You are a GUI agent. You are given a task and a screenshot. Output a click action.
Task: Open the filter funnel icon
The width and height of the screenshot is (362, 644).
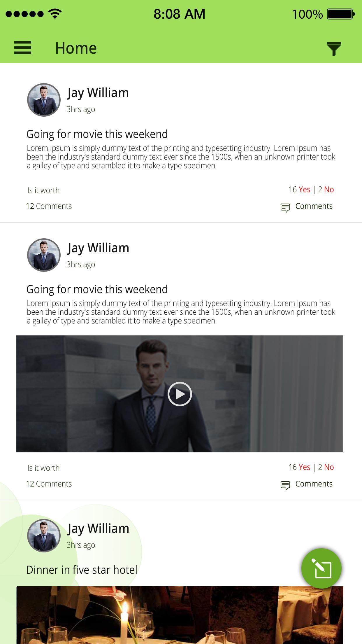pyautogui.click(x=334, y=49)
